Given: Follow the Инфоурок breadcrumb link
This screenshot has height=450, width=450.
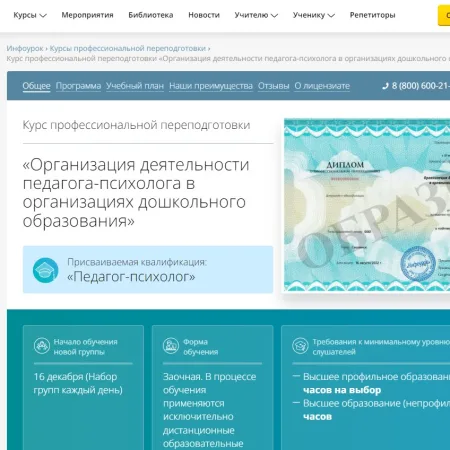Looking at the screenshot, I should pos(25,48).
